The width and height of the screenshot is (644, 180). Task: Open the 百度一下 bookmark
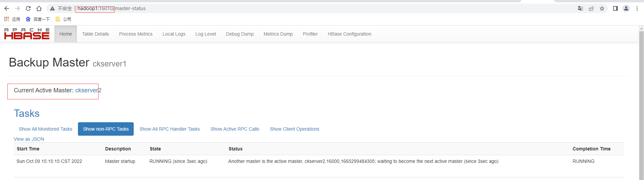tap(38, 19)
